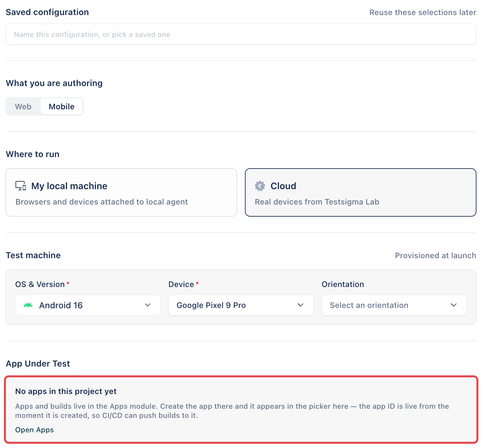Click the chevron in the Android 16 field
Viewport: 482px width, 448px height.
(x=148, y=305)
